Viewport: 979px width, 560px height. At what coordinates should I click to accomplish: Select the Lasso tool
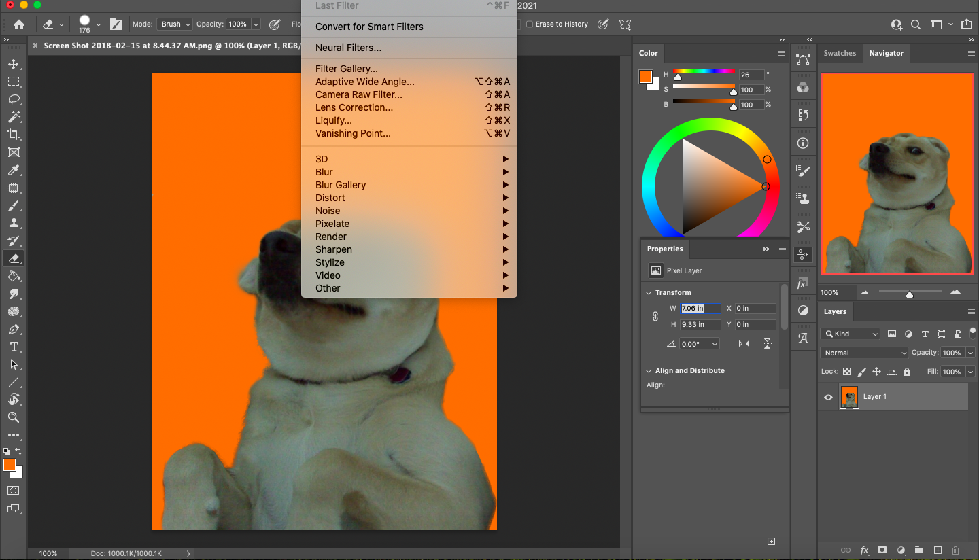click(x=14, y=99)
